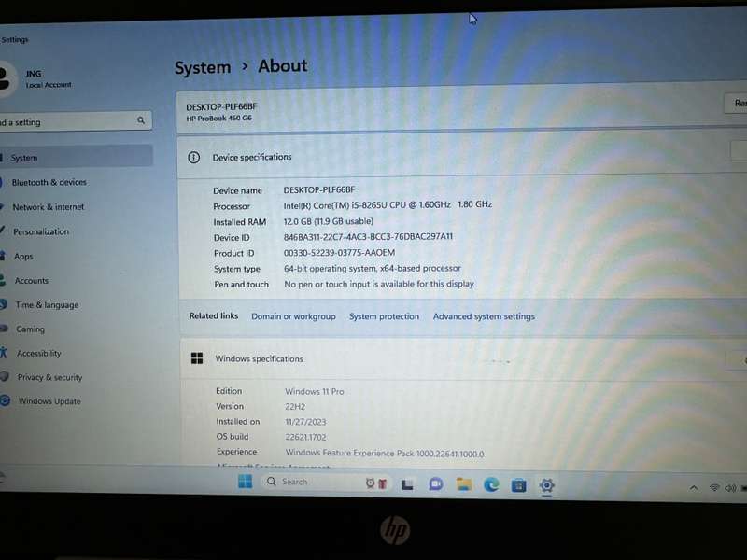Select Product ID 00330-52239 value
747x560 pixels.
tap(339, 252)
